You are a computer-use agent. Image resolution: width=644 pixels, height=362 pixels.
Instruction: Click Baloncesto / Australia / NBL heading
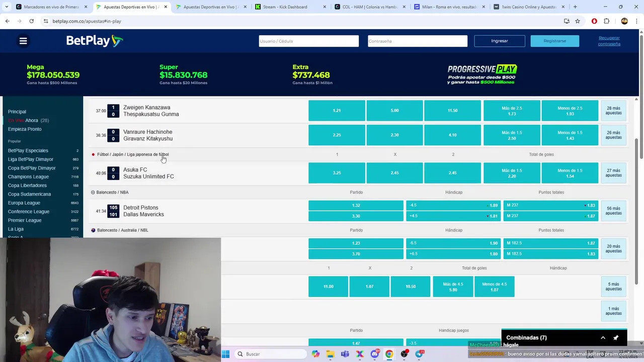tap(122, 230)
